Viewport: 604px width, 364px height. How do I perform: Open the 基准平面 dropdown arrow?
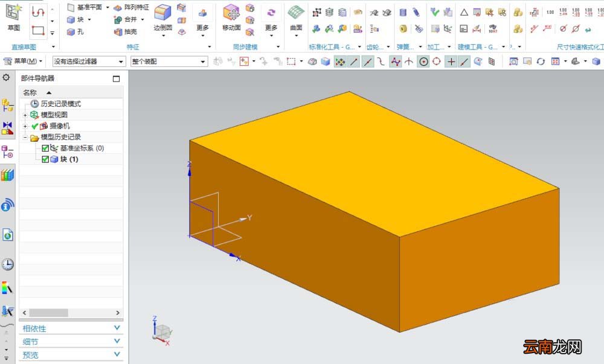click(x=108, y=7)
